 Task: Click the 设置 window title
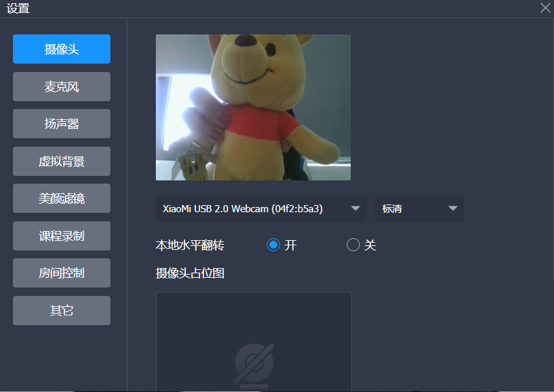(x=18, y=8)
